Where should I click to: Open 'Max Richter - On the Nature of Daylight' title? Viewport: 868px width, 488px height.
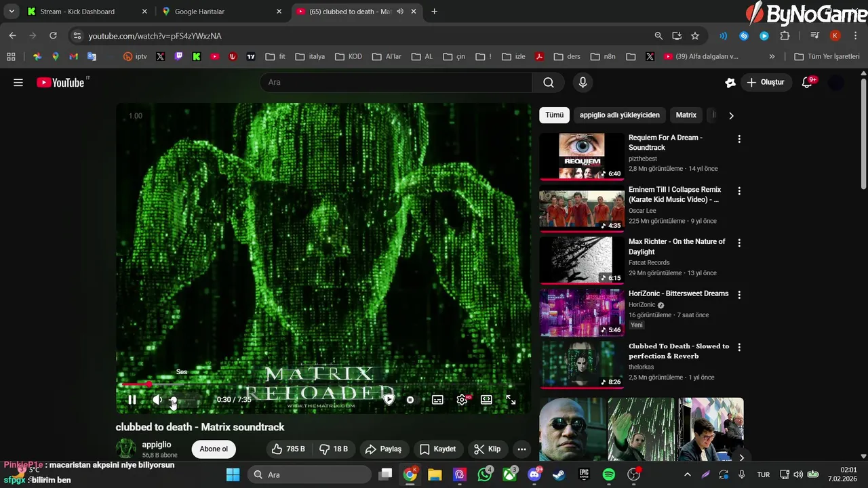pyautogui.click(x=677, y=247)
